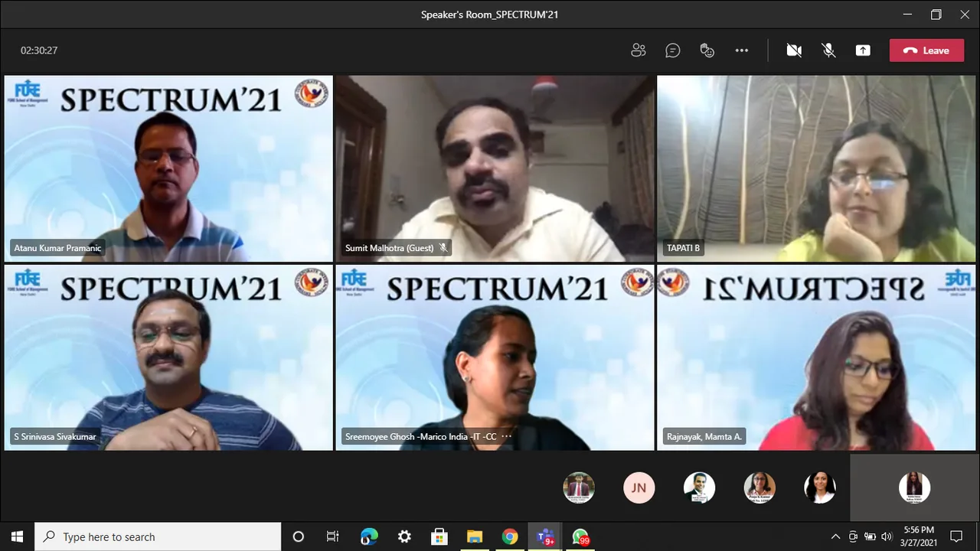The height and width of the screenshot is (551, 980).
Task: Open Microsoft Edge from taskbar
Action: [x=369, y=536]
